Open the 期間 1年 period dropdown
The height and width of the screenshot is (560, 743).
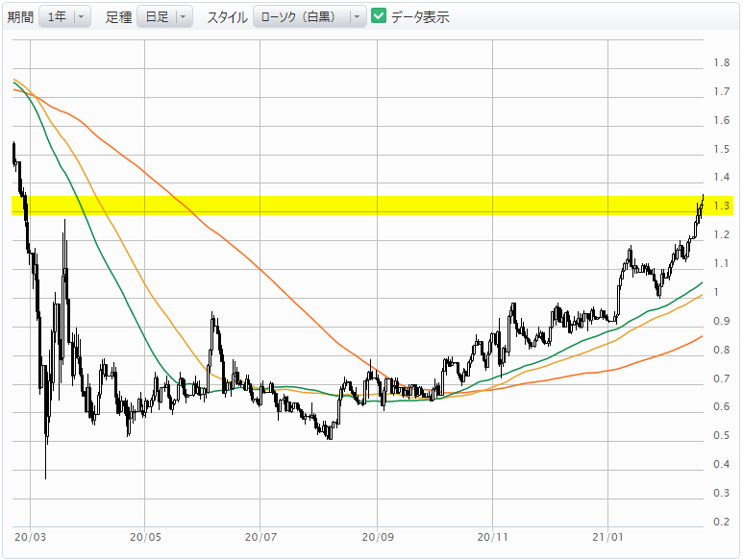point(64,17)
